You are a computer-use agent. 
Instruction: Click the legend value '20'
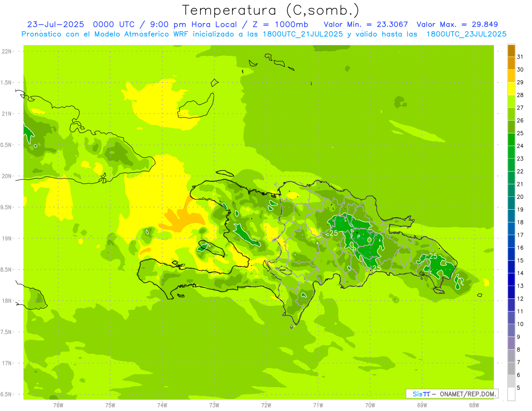click(520, 196)
